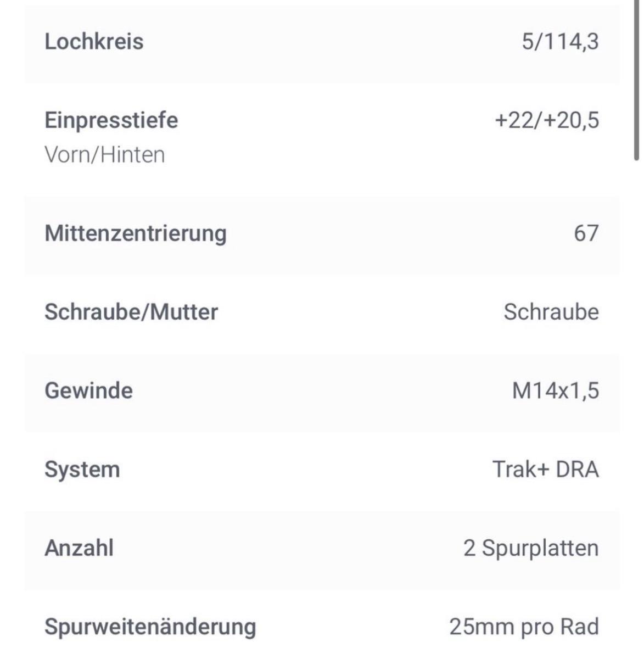Select the 25mm pro Rad value
The image size is (644, 659).
coord(524,627)
